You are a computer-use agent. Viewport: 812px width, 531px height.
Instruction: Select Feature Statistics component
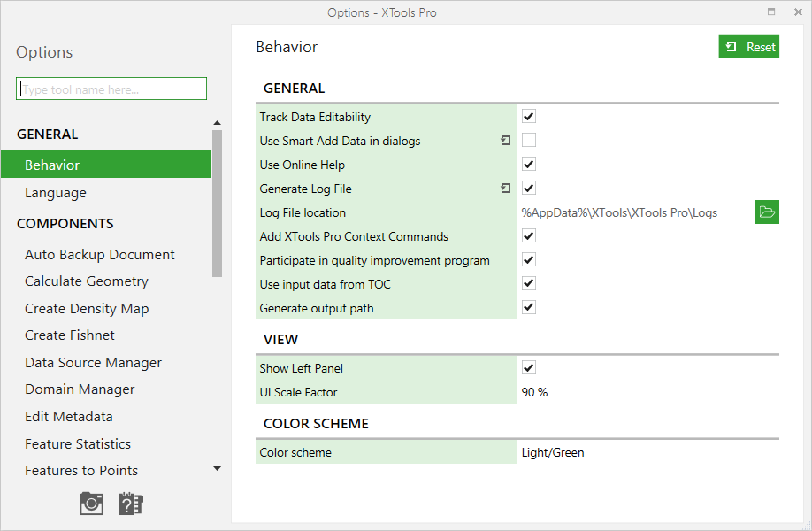(78, 444)
